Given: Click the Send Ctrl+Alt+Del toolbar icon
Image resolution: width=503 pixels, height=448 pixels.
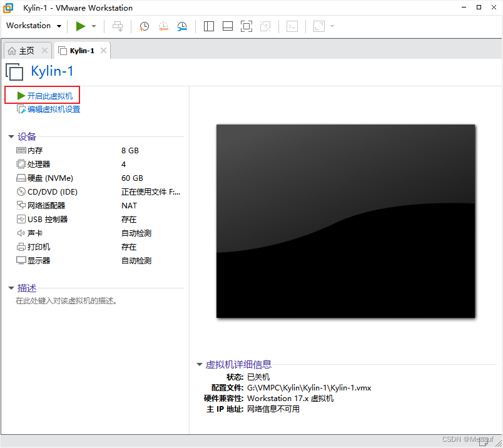Looking at the screenshot, I should pyautogui.click(x=118, y=26).
